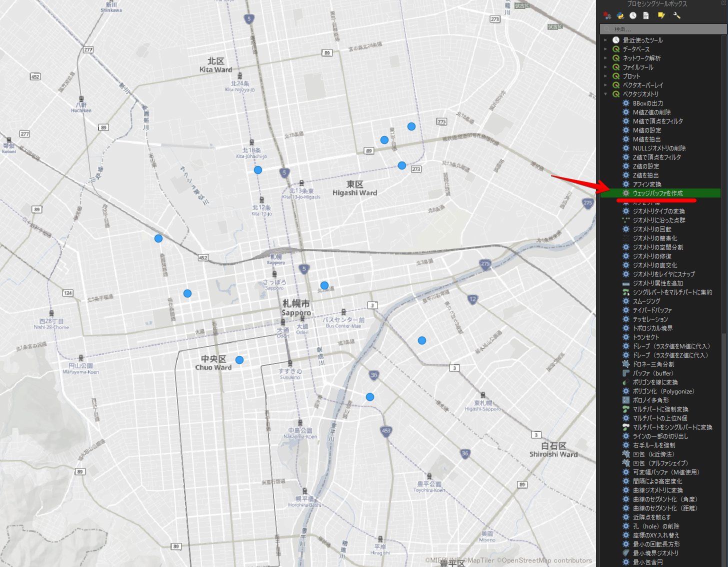Select the 座標のXY入れ替え tool

pyautogui.click(x=656, y=535)
